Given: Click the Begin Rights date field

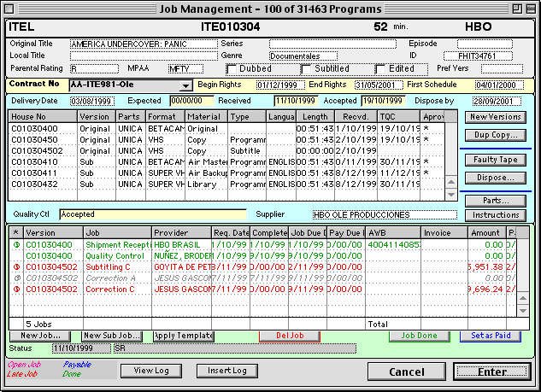Looking at the screenshot, I should 280,85.
